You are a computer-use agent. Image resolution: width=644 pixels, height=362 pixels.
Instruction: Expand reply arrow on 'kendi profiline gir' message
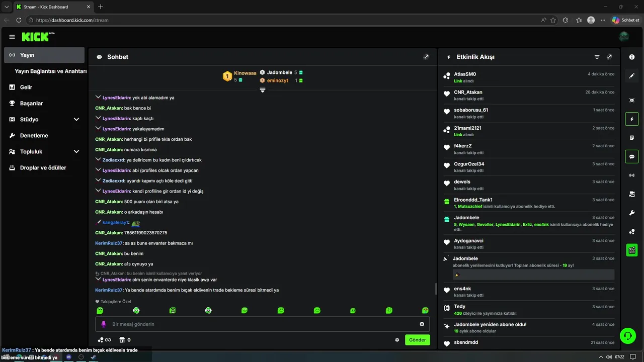[98, 191]
